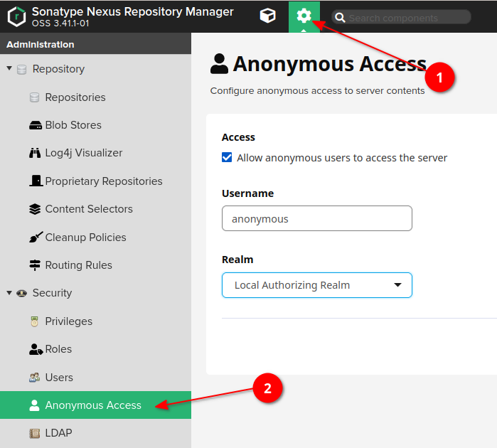Collapse the Repository tree section
This screenshot has height=448, width=497.
click(x=9, y=68)
